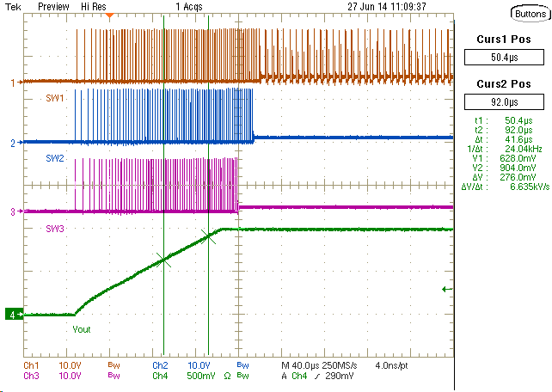Click the Ch2 10.0V scale readout
Viewport: 552px width, 392px height.
click(199, 365)
